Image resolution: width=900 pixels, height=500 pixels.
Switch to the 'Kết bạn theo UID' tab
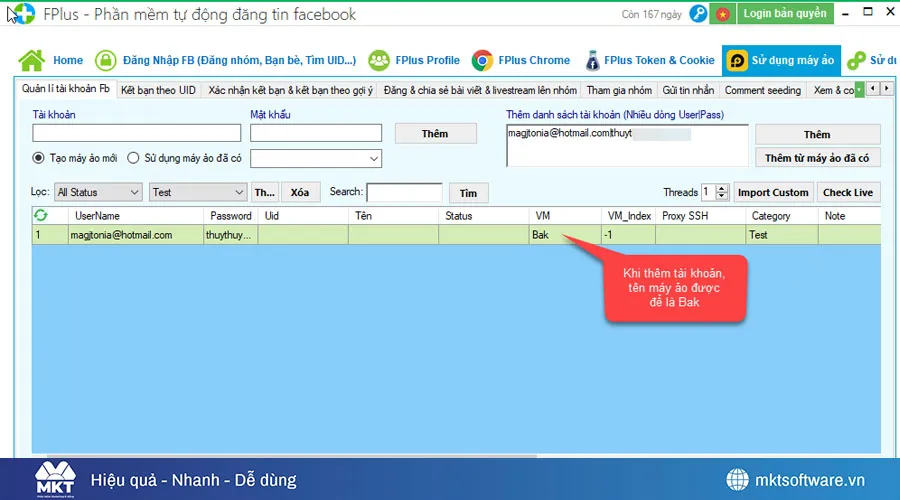coord(158,90)
